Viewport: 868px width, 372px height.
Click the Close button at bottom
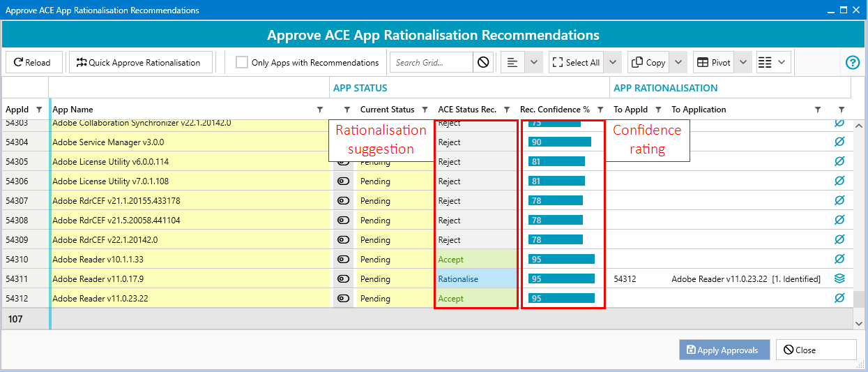coord(816,350)
